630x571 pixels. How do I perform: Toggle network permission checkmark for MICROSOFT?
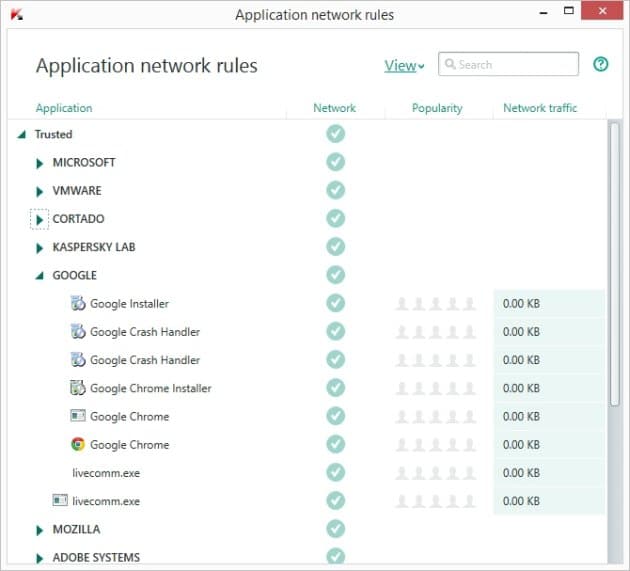(x=335, y=162)
